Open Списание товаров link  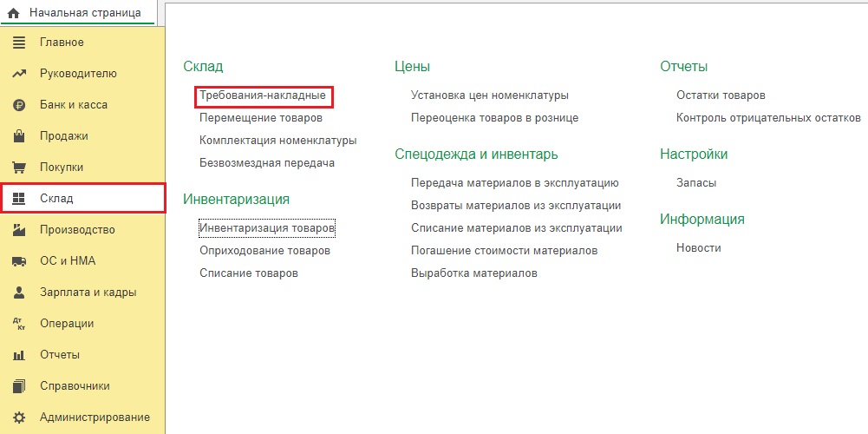click(249, 273)
